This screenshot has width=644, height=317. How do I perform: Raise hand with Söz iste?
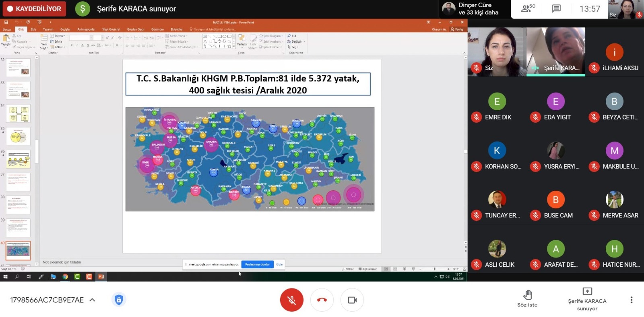(x=527, y=298)
